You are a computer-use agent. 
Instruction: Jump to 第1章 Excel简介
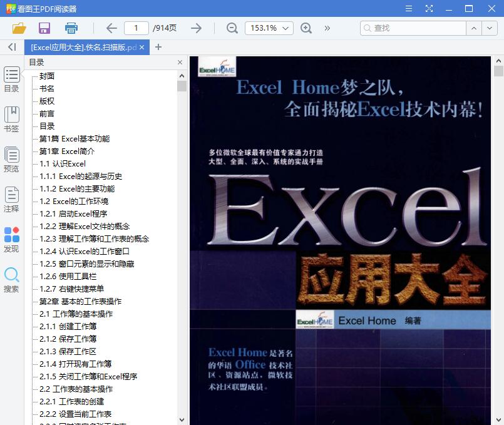(67, 151)
